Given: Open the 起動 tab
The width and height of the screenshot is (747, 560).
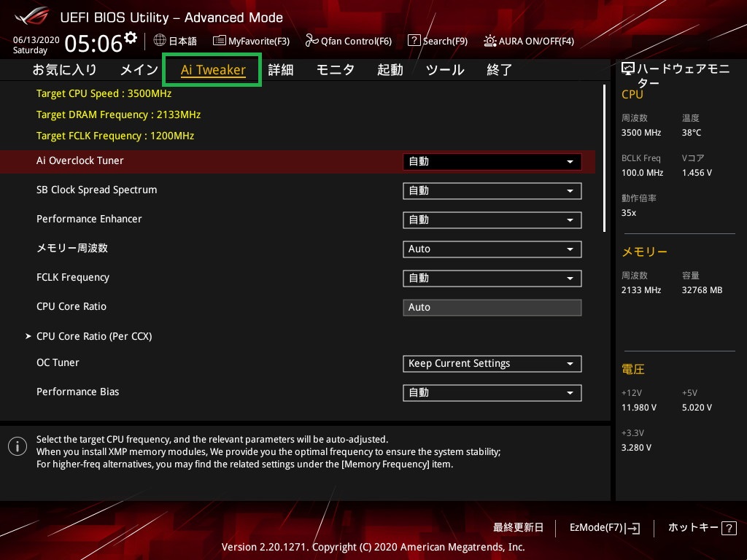Looking at the screenshot, I should coord(390,70).
